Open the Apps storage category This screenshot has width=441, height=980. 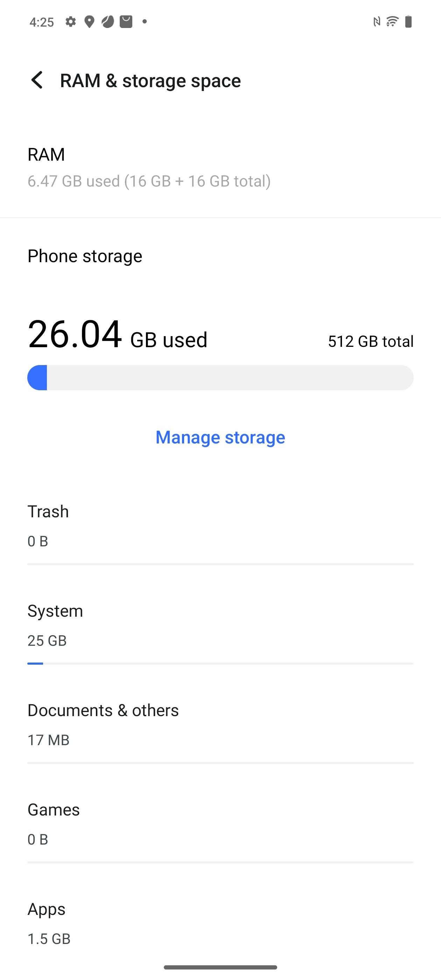220,923
